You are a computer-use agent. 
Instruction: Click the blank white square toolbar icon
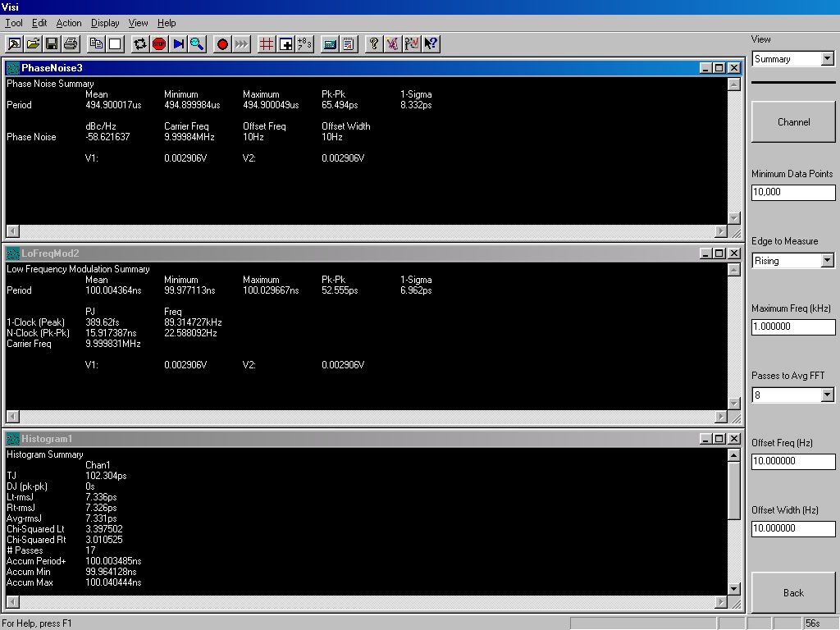click(115, 44)
